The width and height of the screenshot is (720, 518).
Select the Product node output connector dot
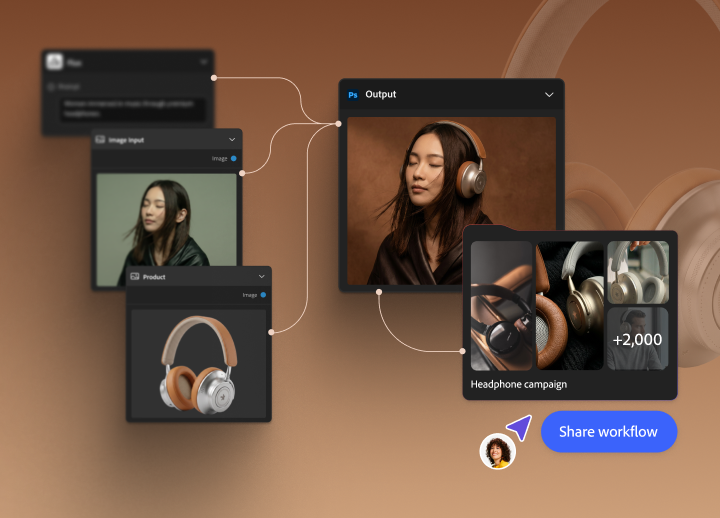point(271,332)
